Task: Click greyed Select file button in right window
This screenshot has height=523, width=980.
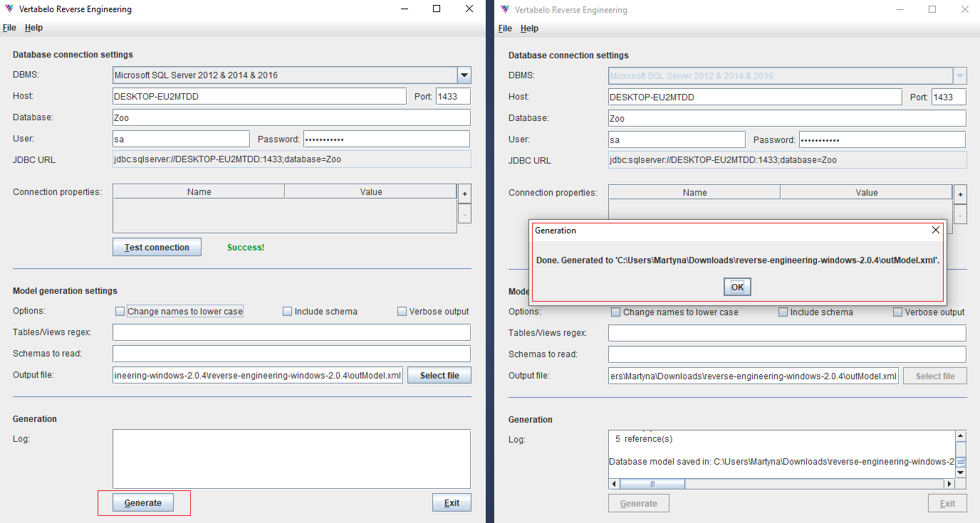Action: point(934,376)
